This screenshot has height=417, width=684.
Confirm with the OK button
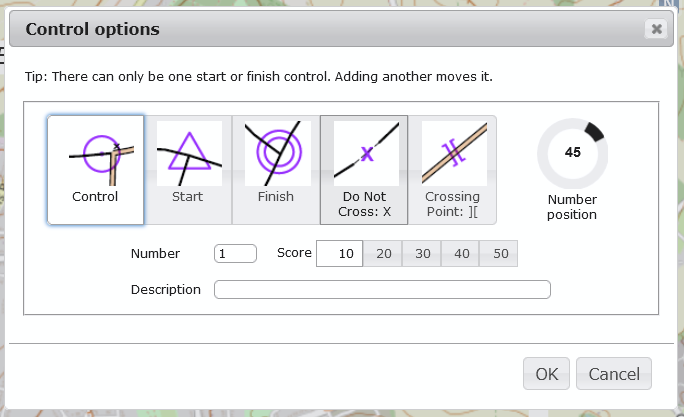click(546, 374)
